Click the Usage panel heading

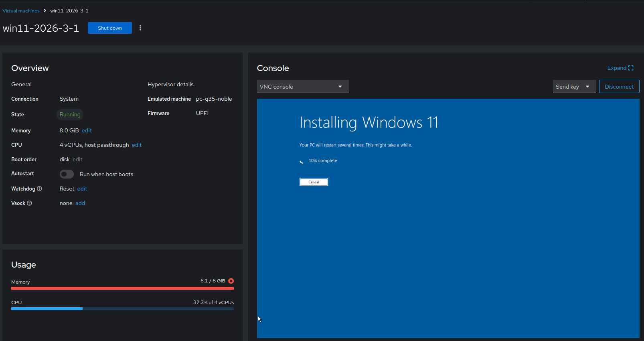coord(24,265)
